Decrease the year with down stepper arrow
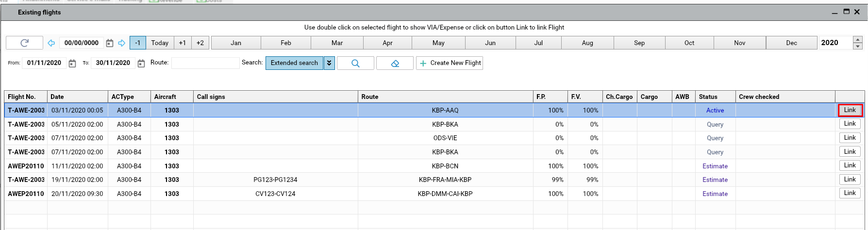Screen dimensions: 868x230 pyautogui.click(x=858, y=46)
